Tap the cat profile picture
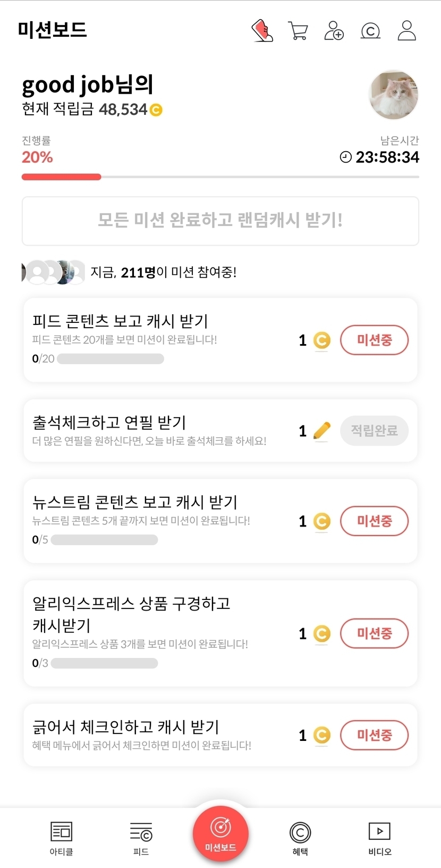Viewport: 441px width, 868px height. coord(394,95)
